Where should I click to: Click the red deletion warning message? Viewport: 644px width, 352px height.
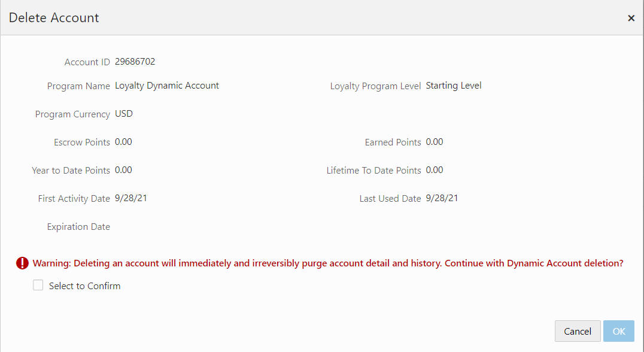[x=328, y=263]
